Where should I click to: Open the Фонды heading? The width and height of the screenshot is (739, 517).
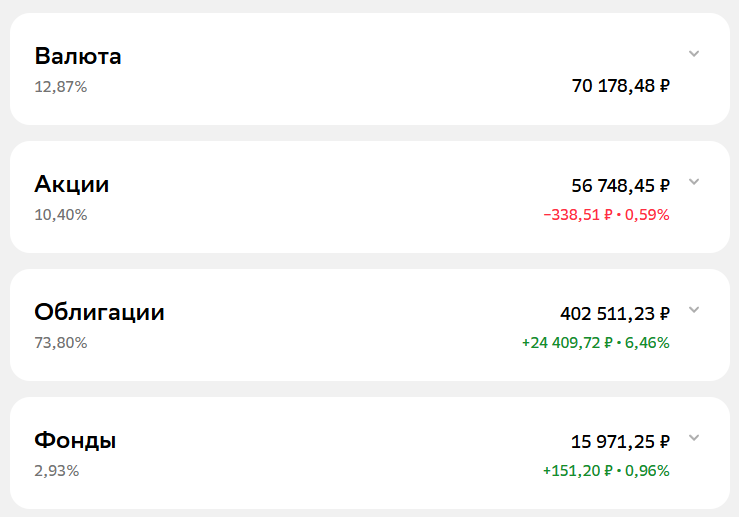pos(75,440)
